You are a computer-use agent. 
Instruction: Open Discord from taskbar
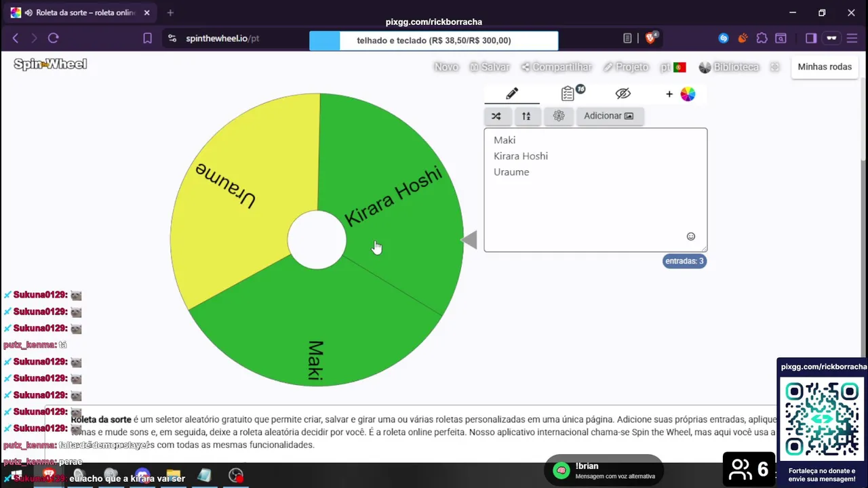point(142,476)
